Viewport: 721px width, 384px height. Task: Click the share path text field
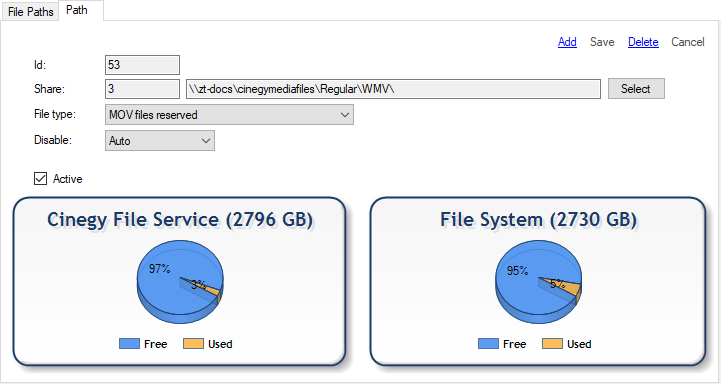[x=393, y=89]
